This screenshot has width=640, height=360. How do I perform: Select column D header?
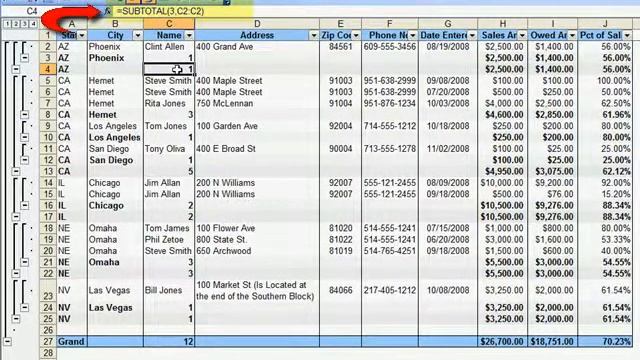point(257,24)
